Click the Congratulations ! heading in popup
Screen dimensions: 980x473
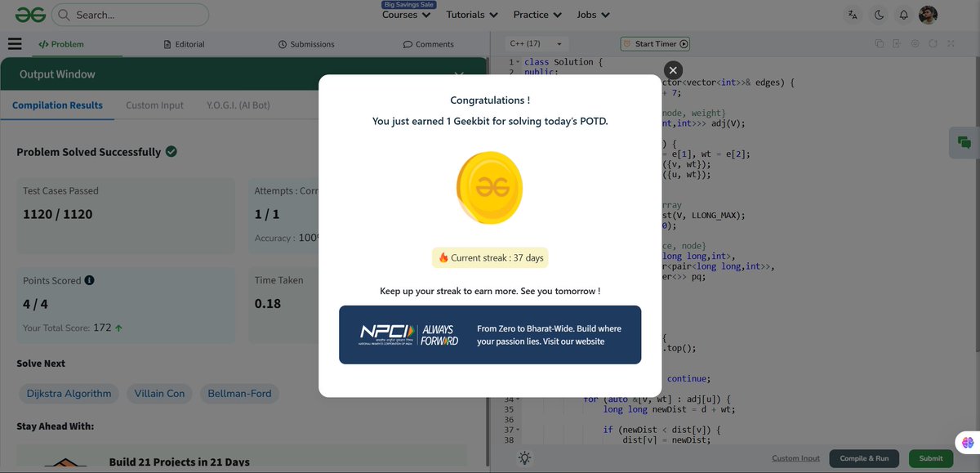coord(490,100)
